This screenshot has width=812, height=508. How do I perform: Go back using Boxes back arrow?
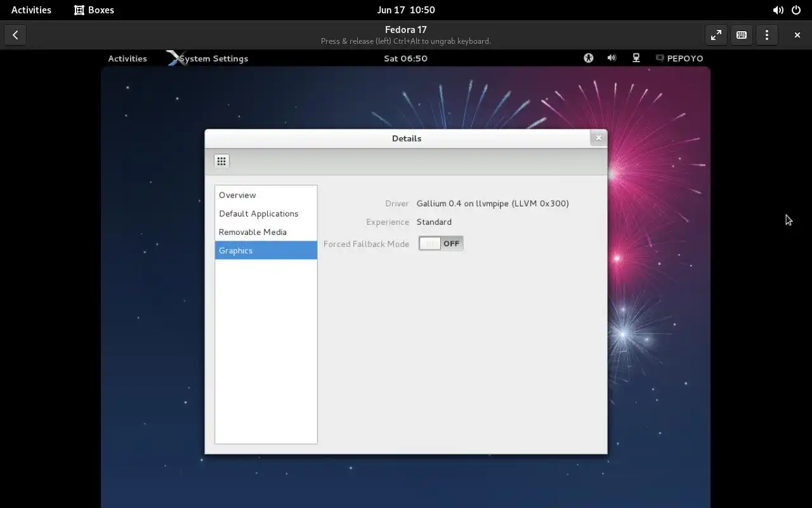15,35
